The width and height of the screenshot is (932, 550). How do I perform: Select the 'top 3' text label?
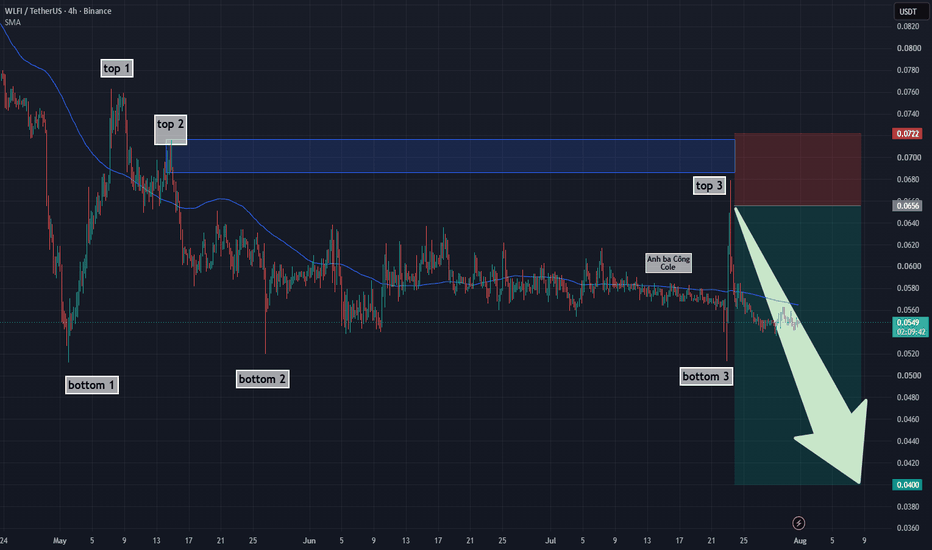pyautogui.click(x=709, y=186)
